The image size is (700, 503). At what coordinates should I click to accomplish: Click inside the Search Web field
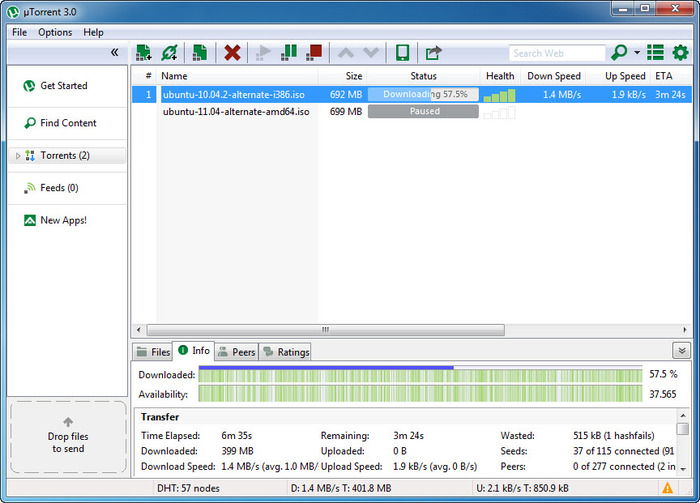[x=557, y=53]
